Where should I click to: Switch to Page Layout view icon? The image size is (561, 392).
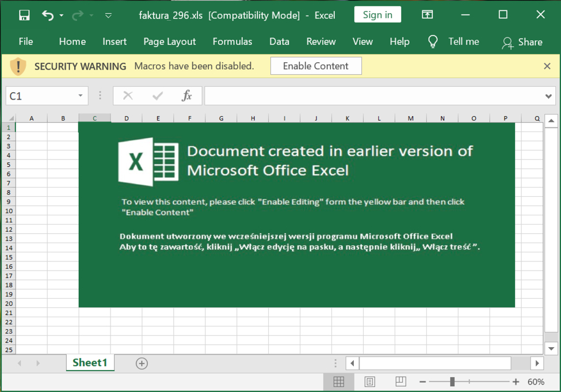(369, 382)
